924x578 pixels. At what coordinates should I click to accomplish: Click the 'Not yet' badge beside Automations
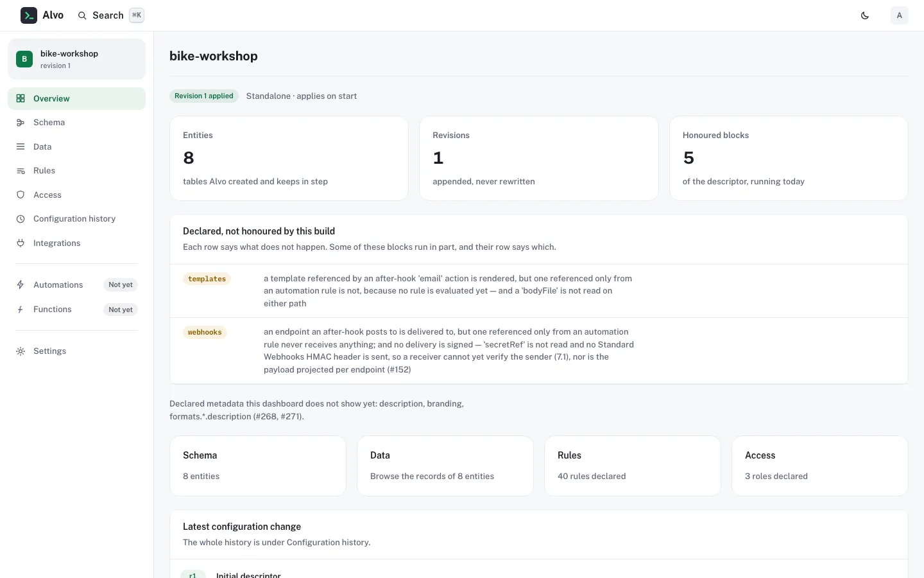(x=121, y=285)
